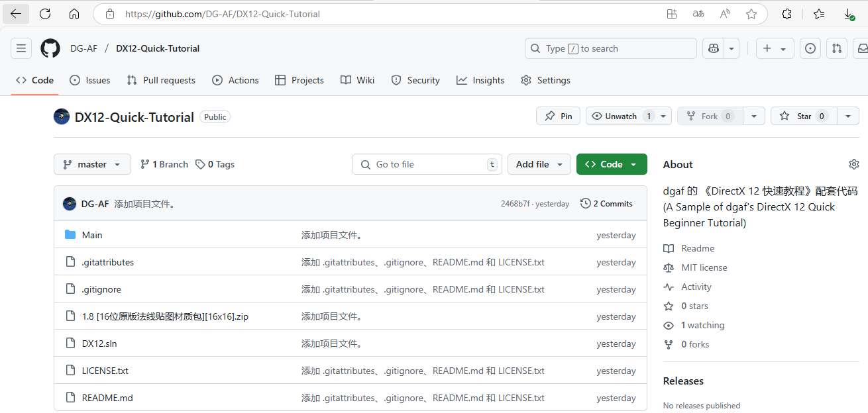
Task: Open the browser home page
Action: 74,14
